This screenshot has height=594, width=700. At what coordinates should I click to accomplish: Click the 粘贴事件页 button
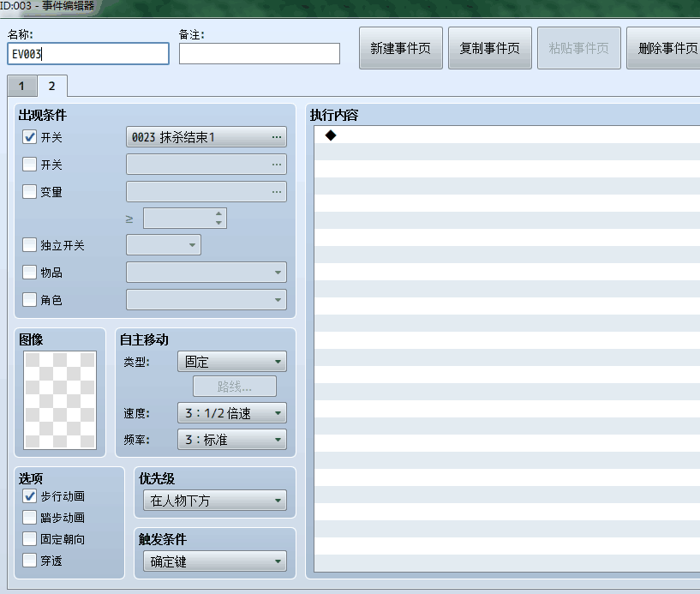pyautogui.click(x=579, y=48)
